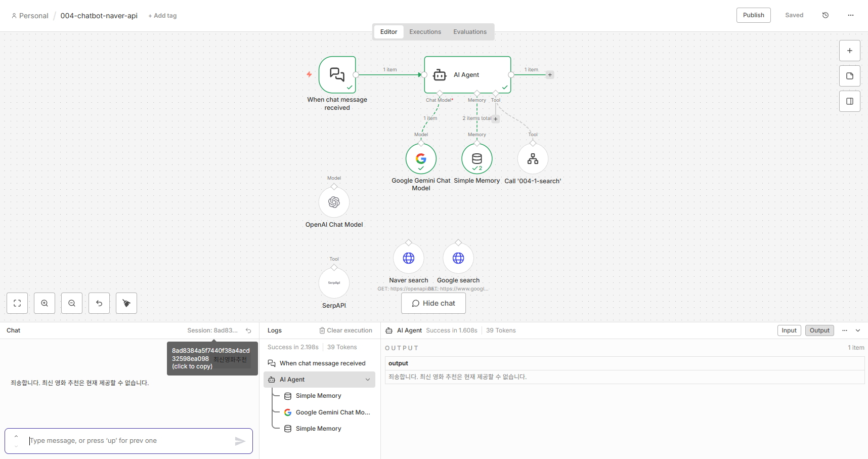Click the Publish button
Screen dimensions: 868x459
(753, 15)
